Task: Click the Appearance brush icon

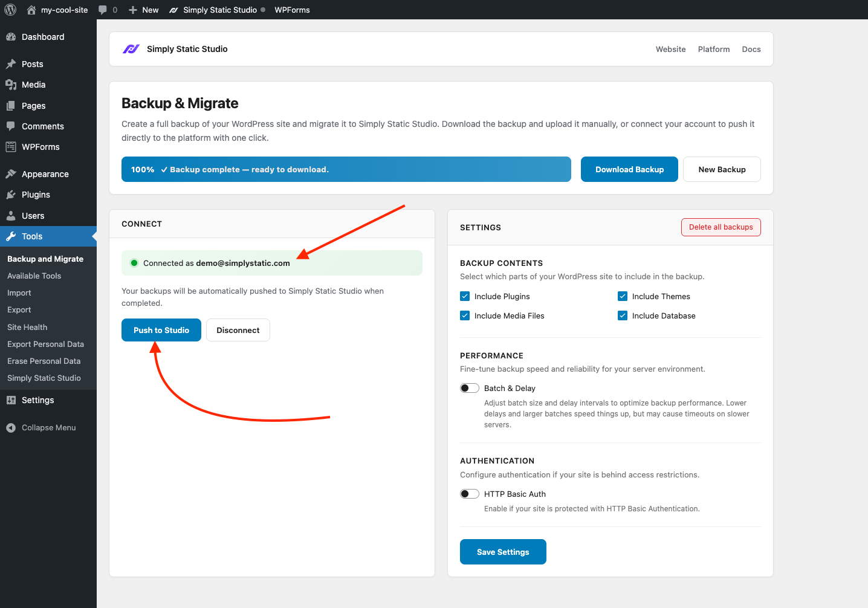Action: (x=11, y=174)
